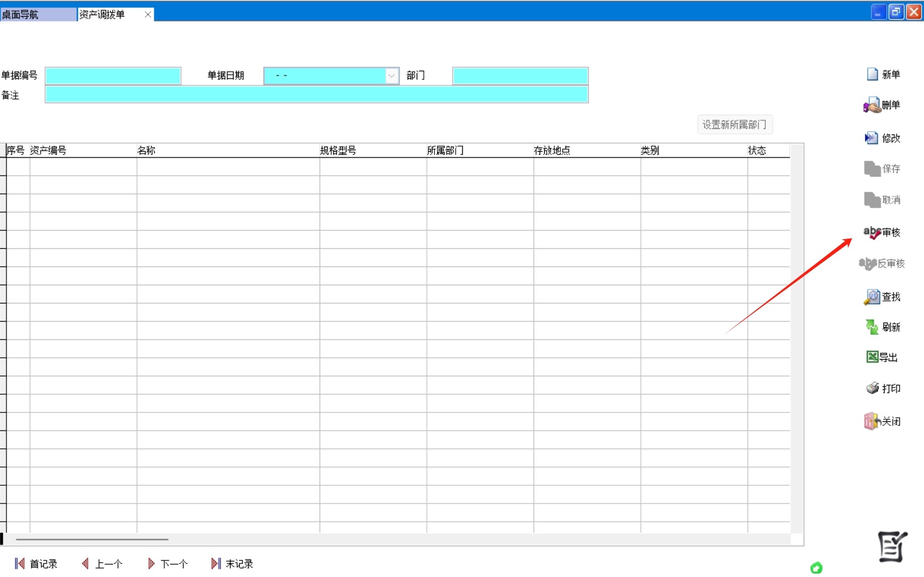Switch to the 桌面导航 tab
Image resolution: width=924 pixels, height=577 pixels.
[38, 14]
